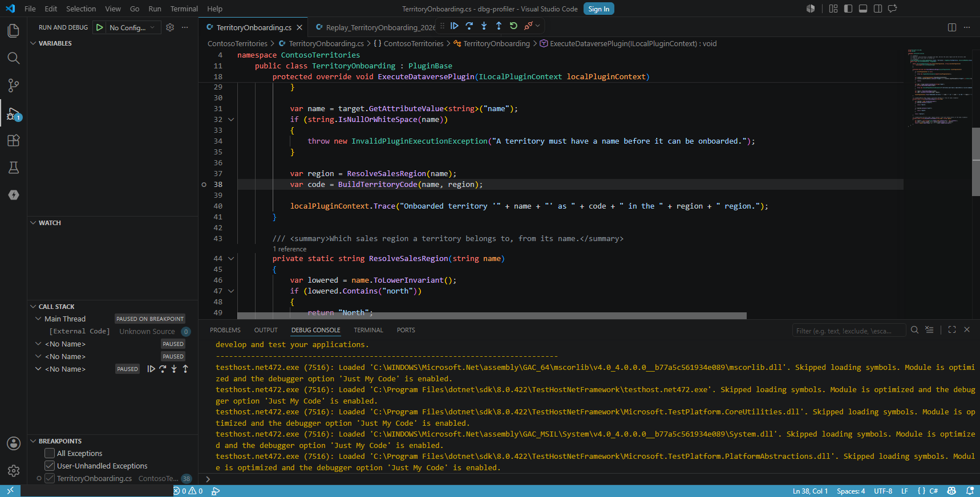Change Spaces: 4 indentation setting
This screenshot has width=980, height=497.
(x=851, y=491)
